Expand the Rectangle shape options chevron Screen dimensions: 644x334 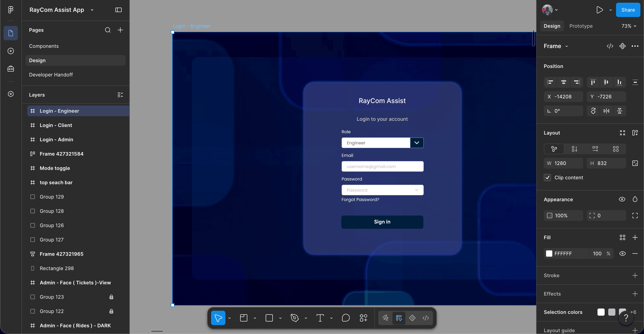pyautogui.click(x=280, y=318)
